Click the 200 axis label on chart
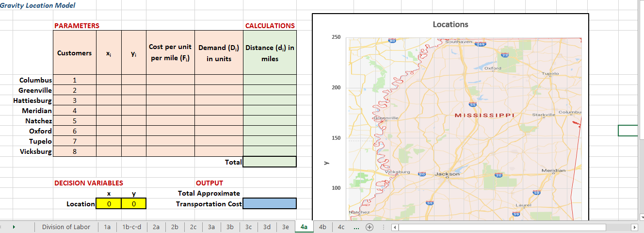The image size is (644, 233). click(336, 87)
